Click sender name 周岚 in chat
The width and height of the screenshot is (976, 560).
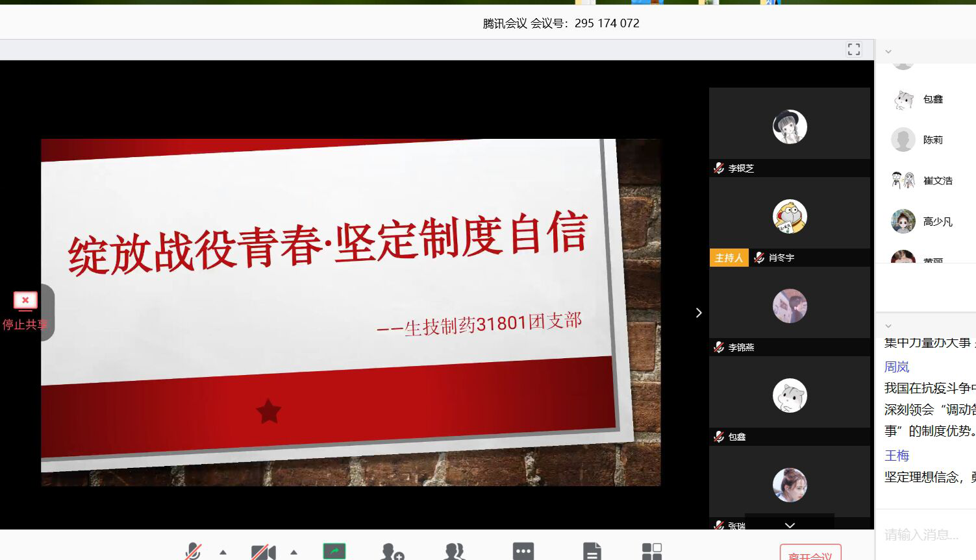(x=897, y=367)
